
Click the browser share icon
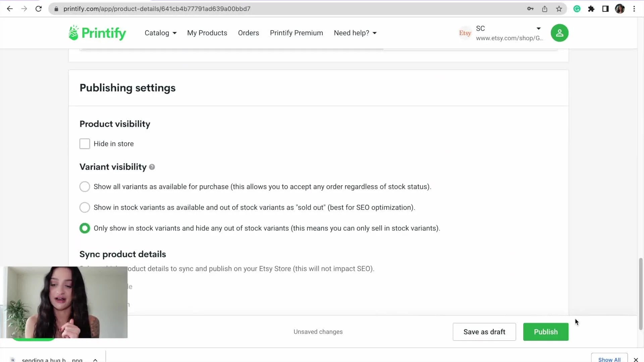(x=545, y=9)
